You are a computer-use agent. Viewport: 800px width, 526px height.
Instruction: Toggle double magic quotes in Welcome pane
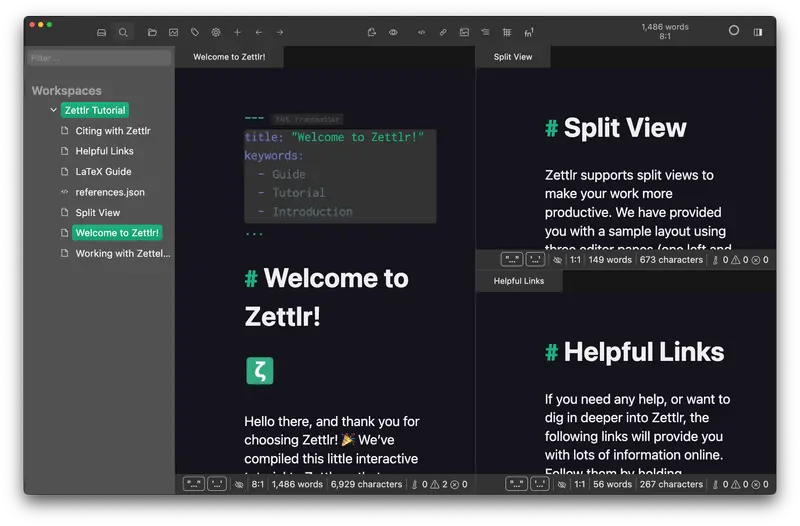[193, 484]
